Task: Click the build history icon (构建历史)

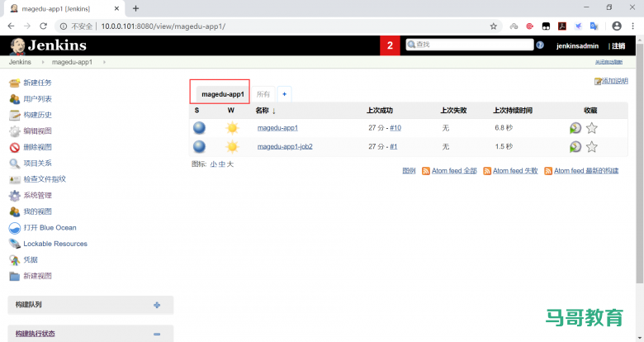Action: coord(14,115)
